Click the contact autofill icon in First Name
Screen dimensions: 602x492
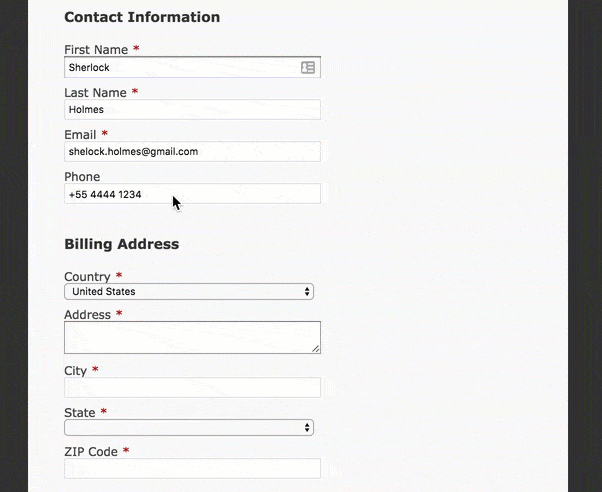308,68
